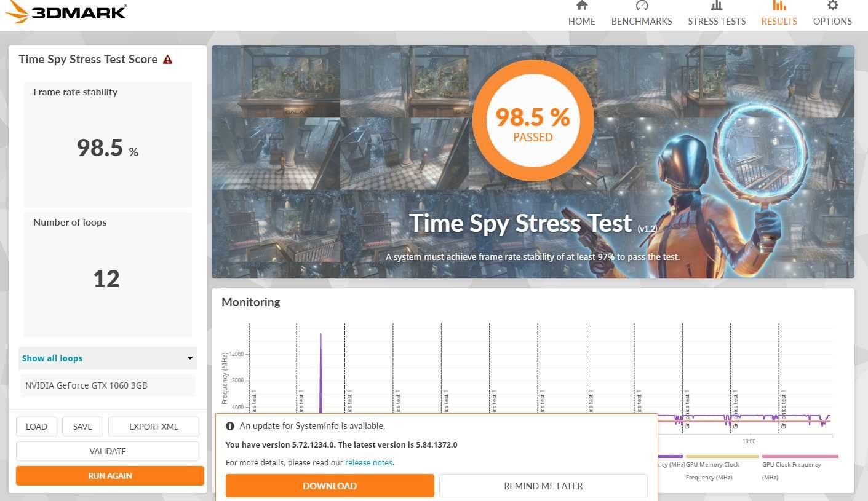
Task: Choose REMIND ME LATER
Action: tap(543, 486)
